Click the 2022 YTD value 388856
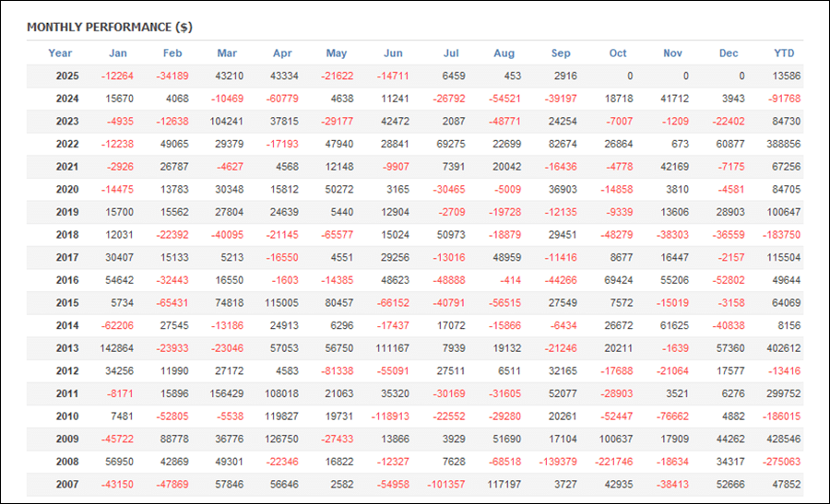830x504 pixels. tap(782, 145)
